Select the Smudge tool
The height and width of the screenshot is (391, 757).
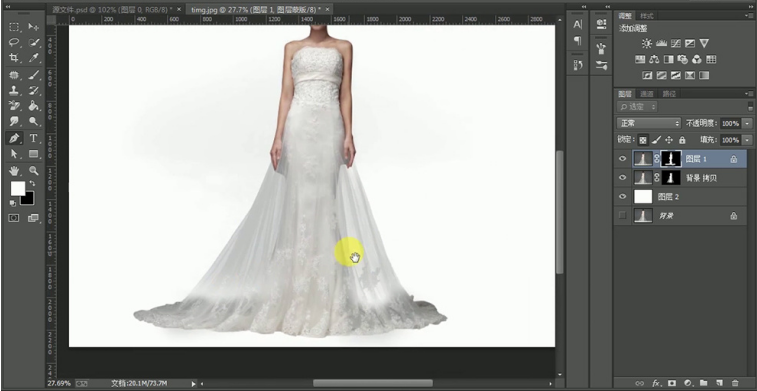tap(14, 121)
